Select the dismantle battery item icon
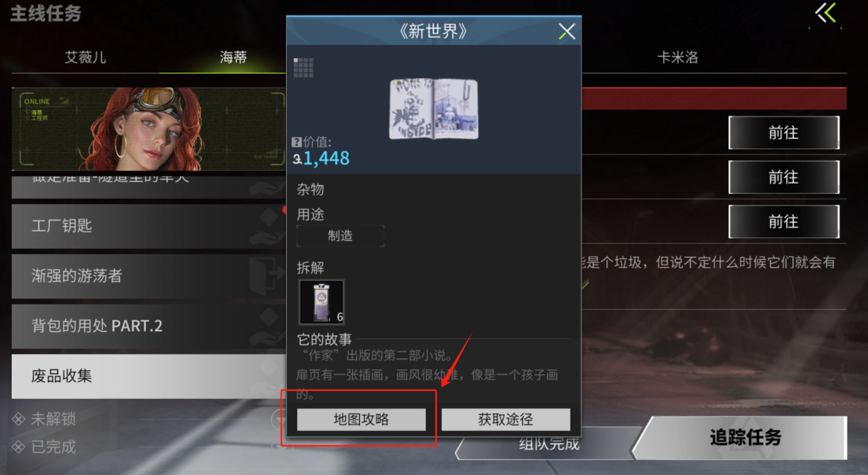This screenshot has width=868, height=475. 322,302
